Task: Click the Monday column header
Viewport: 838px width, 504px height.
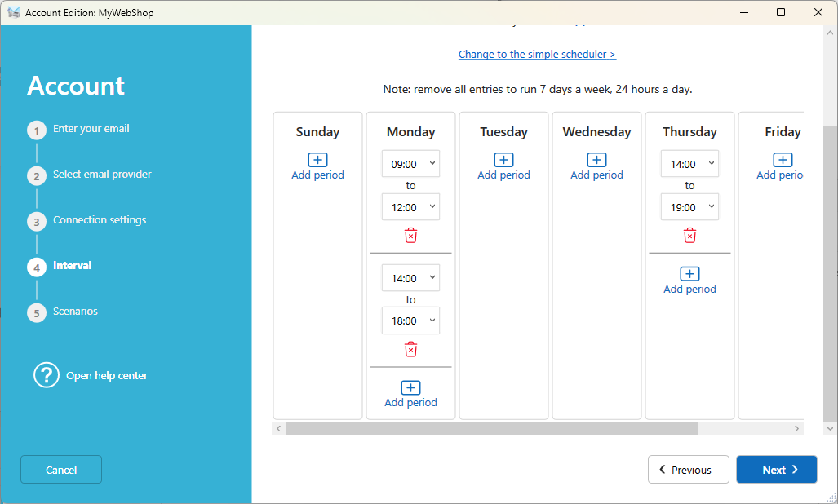Action: 410,132
